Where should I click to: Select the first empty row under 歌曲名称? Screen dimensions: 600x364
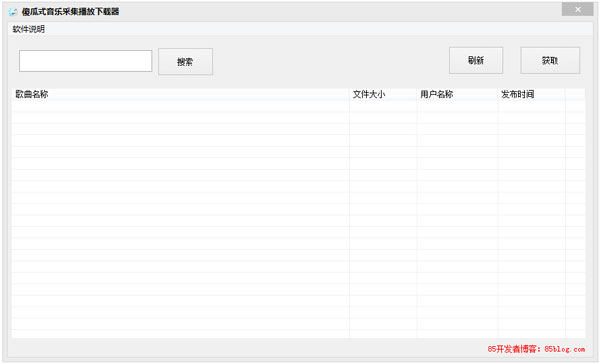180,106
